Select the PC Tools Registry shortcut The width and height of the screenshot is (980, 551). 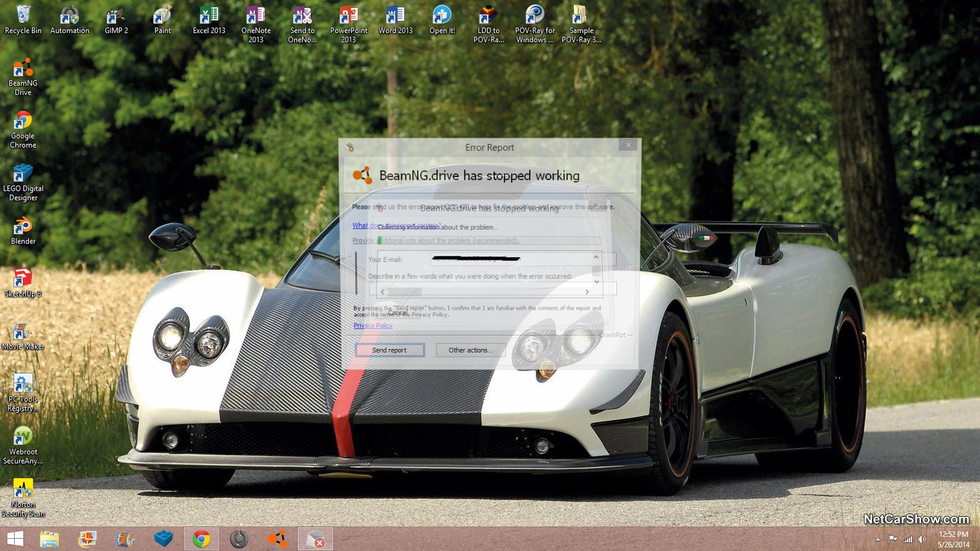[x=23, y=393]
